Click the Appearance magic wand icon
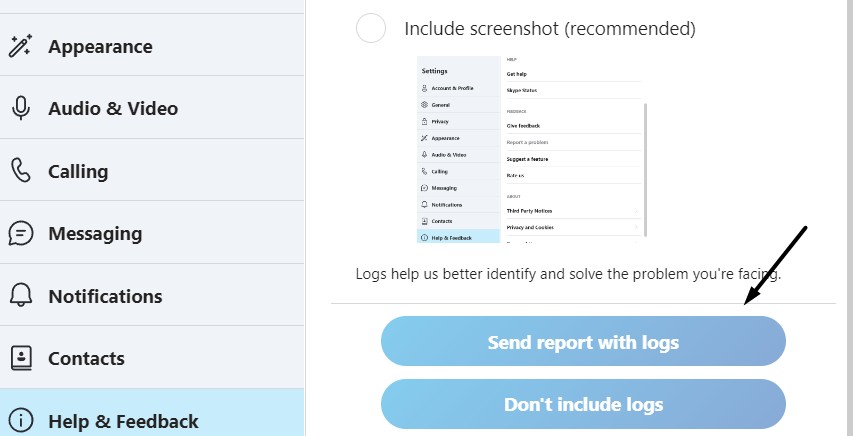 click(21, 46)
